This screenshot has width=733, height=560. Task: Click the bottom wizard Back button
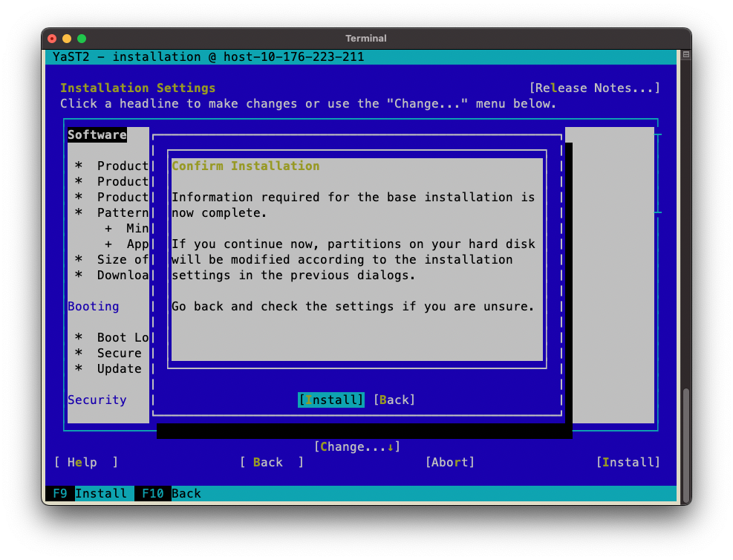271,462
